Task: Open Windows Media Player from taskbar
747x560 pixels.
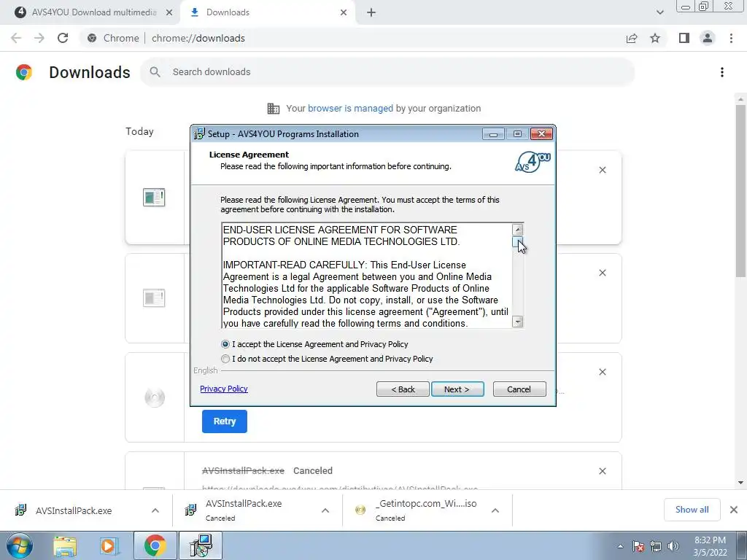Action: point(109,546)
